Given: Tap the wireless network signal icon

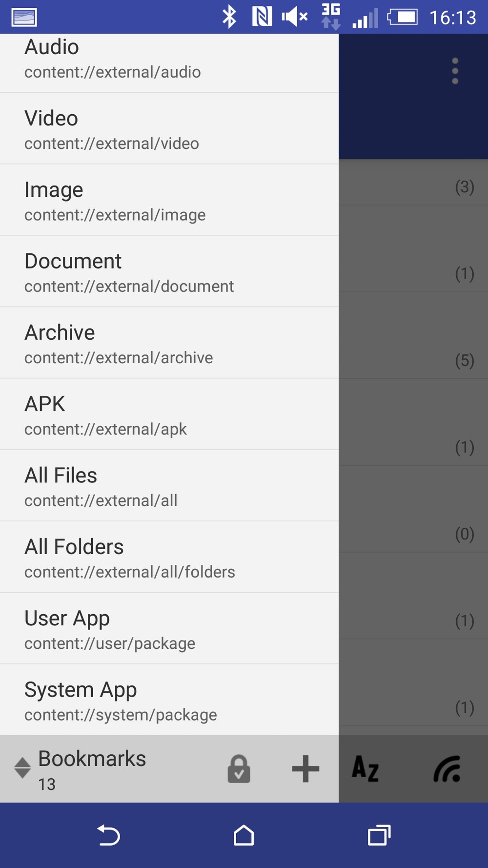Looking at the screenshot, I should point(447,769).
